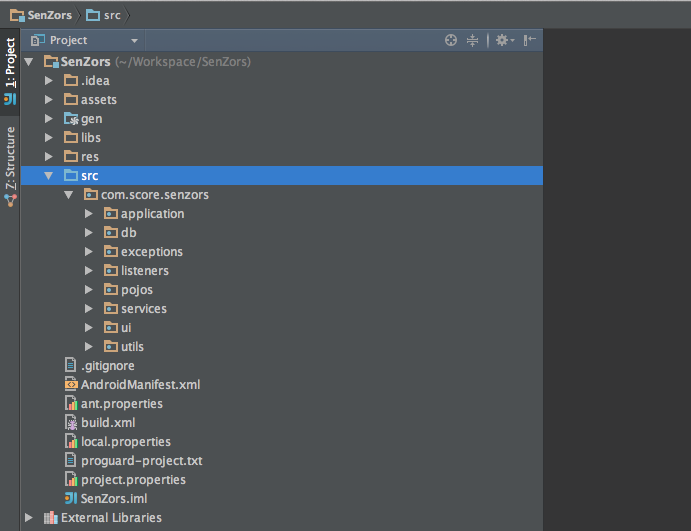Select the External Libraries label
This screenshot has width=691, height=531.
111,517
